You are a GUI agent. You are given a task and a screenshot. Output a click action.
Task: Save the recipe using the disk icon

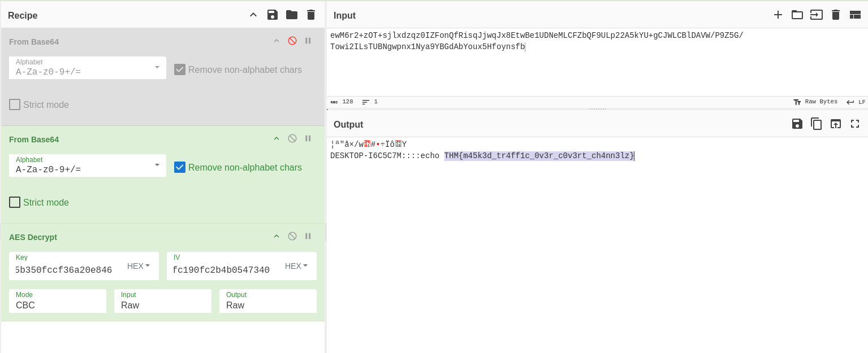click(273, 15)
